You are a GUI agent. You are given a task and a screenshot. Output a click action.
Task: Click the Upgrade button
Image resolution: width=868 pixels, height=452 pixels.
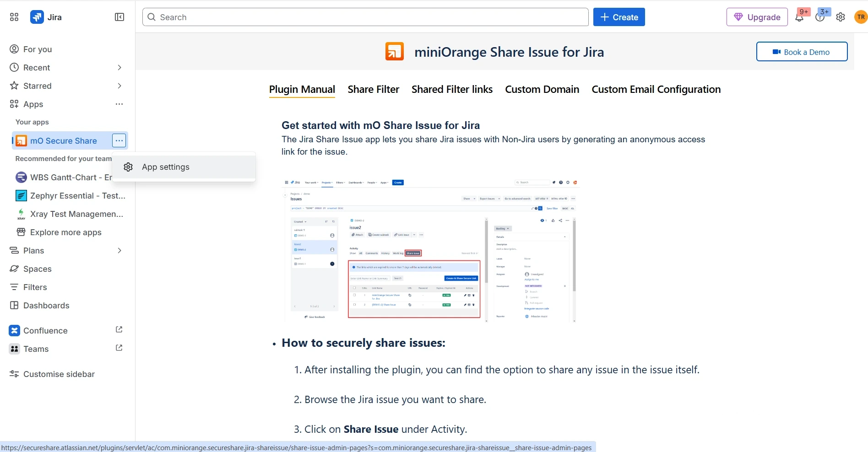[757, 17]
